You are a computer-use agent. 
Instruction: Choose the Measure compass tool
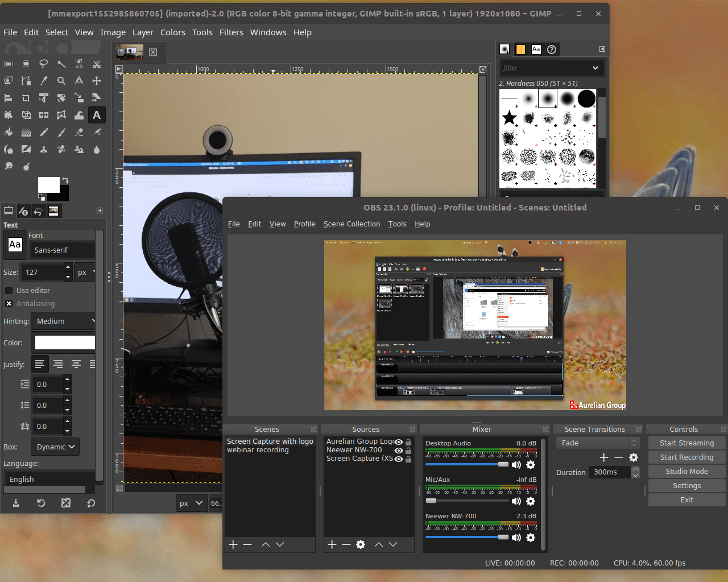79,81
